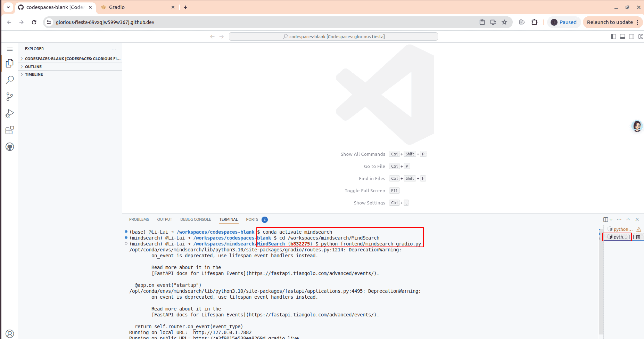Expand the TIMELINE section
The width and height of the screenshot is (644, 339).
(34, 74)
